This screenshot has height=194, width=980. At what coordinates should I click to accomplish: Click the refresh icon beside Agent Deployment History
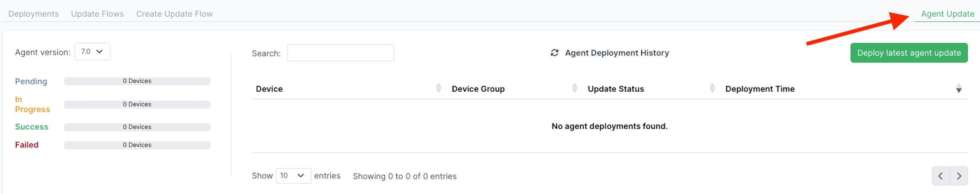tap(554, 53)
